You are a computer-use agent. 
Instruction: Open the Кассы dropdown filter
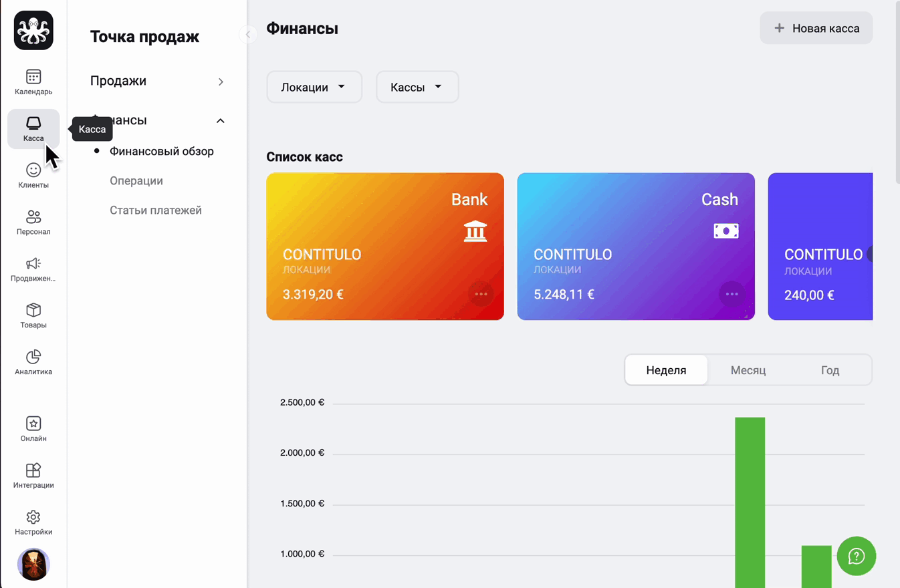(417, 87)
